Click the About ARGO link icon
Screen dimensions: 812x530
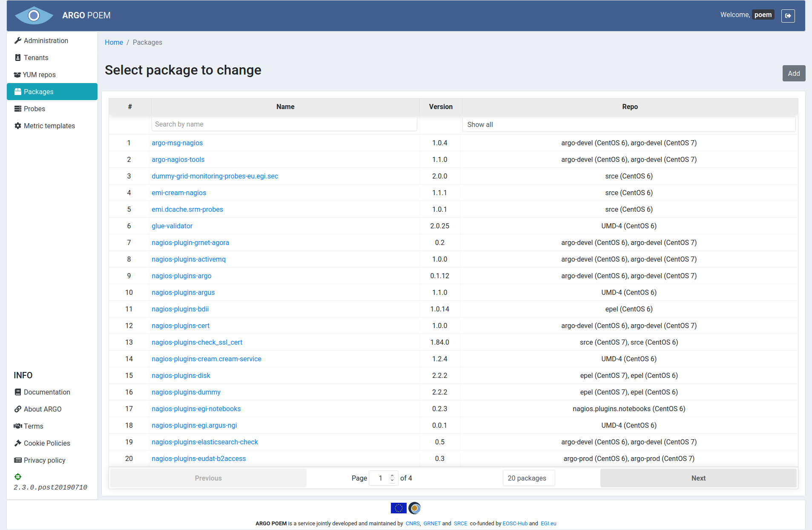(18, 409)
